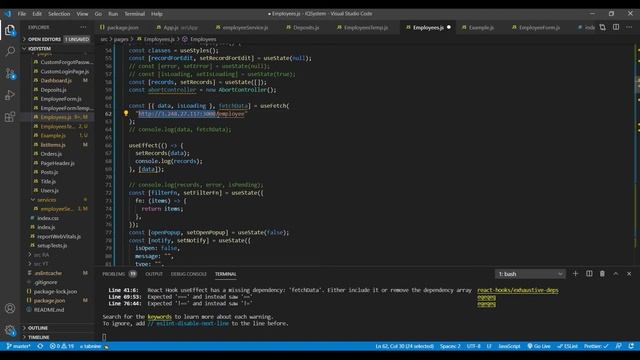Click the lightbulb quick-fix icon on line 62
Viewport: 640px width, 360px height.
126,113
